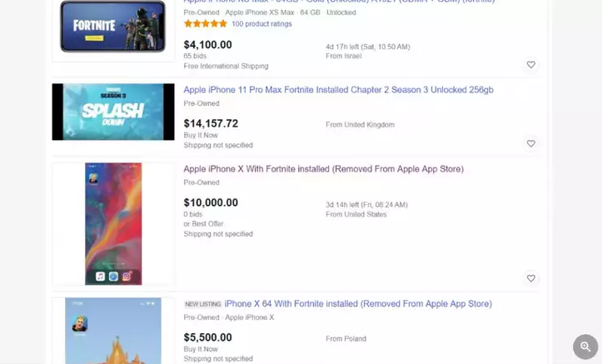Screen dimensions: 603x364
Task: Watch the $10,000.00 iPhone X listing
Action: pos(531,278)
